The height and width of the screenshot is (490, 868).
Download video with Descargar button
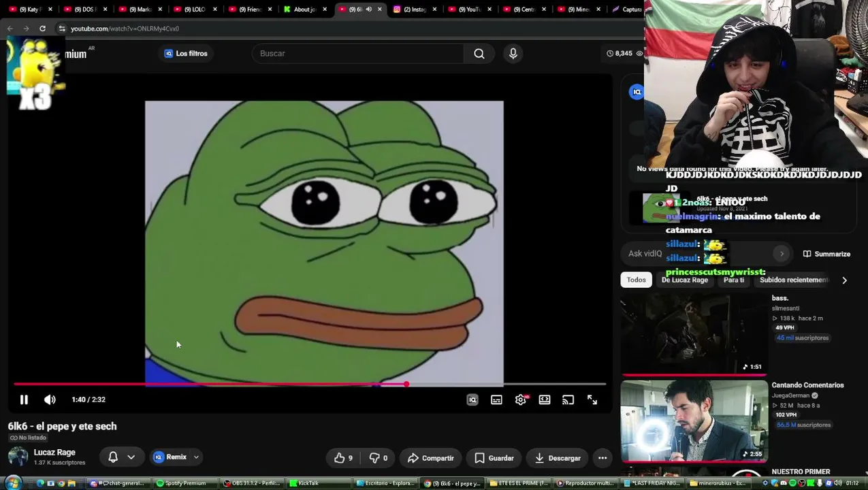tap(558, 458)
